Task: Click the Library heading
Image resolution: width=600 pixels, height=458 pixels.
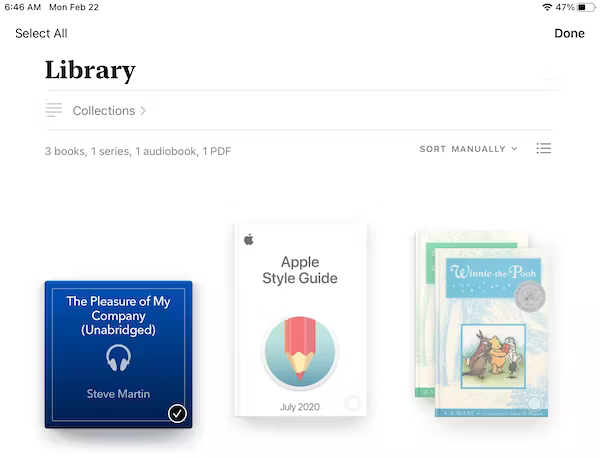Action: click(90, 70)
